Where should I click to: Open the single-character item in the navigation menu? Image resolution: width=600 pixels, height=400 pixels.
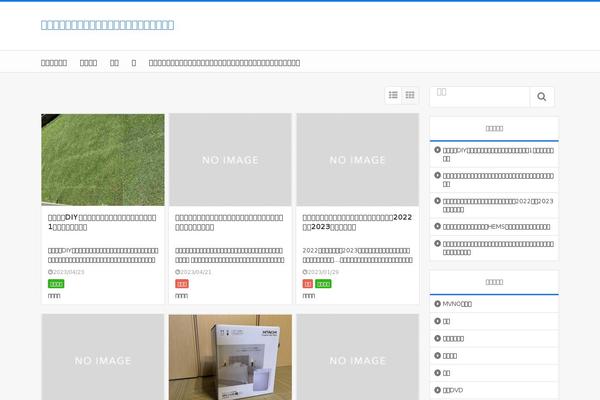tap(134, 63)
